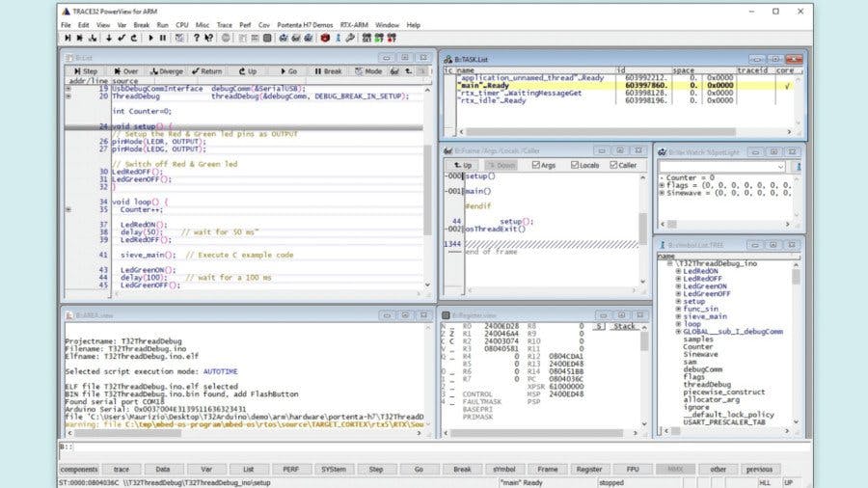This screenshot has height=488, width=868.
Task: Open help with the question mark icon
Action: pos(196,39)
